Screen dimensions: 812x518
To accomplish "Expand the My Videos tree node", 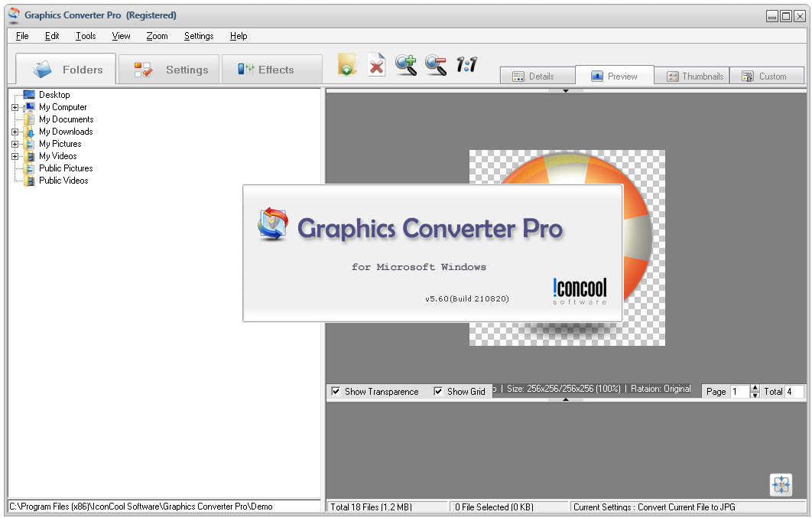I will click(x=15, y=156).
